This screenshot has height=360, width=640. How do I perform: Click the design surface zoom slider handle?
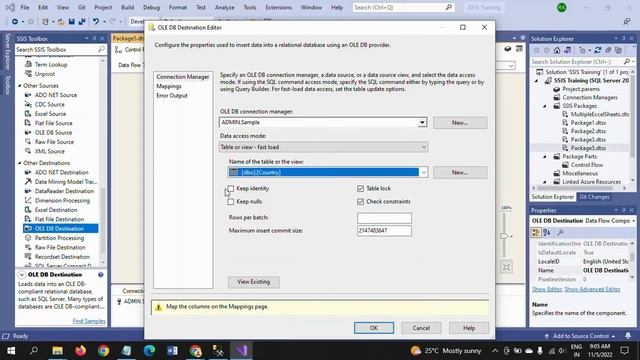pos(504,236)
